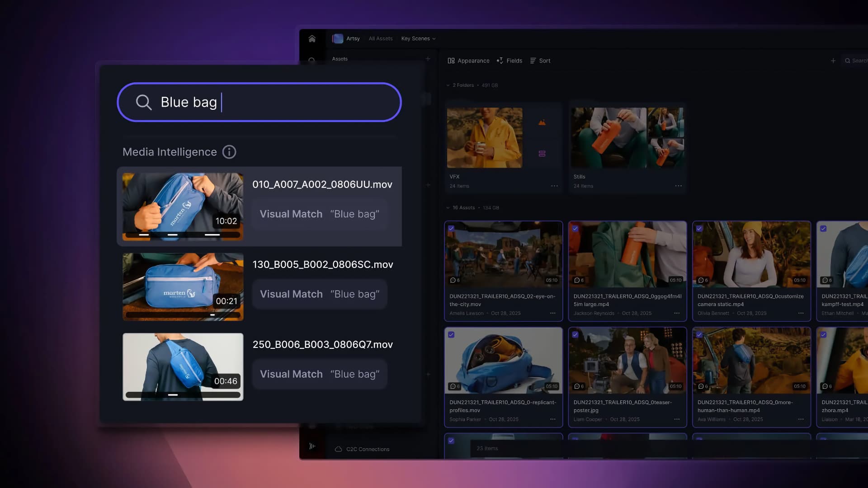Open the Appearance settings in the toolbar
868x488 pixels.
click(469, 61)
